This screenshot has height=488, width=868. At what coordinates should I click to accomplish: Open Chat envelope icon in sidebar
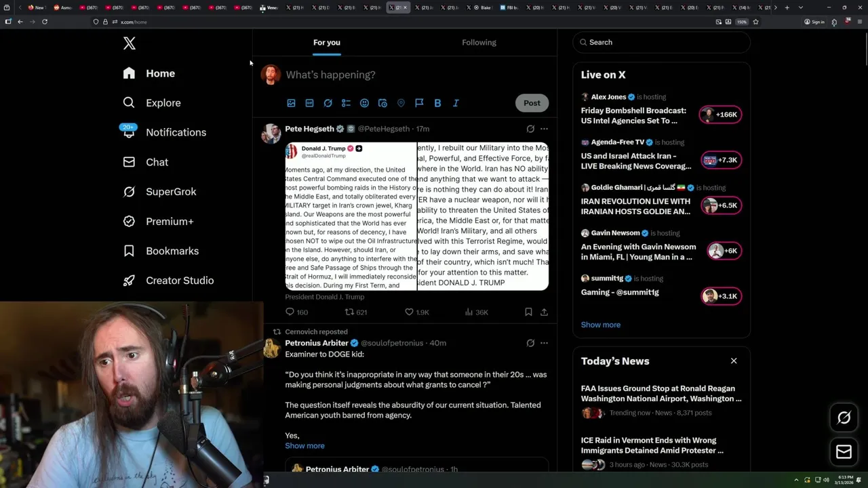(x=129, y=162)
